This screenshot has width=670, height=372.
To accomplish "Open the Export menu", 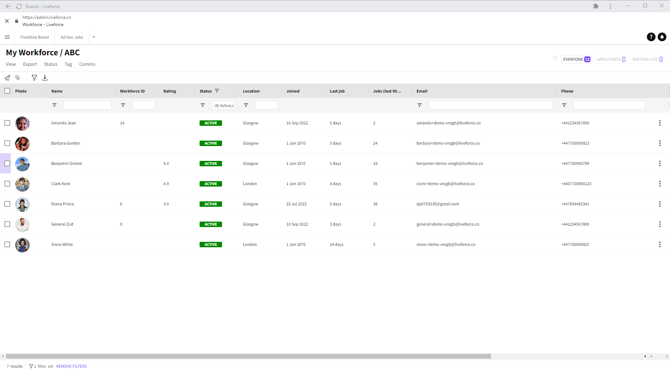I will coord(30,64).
